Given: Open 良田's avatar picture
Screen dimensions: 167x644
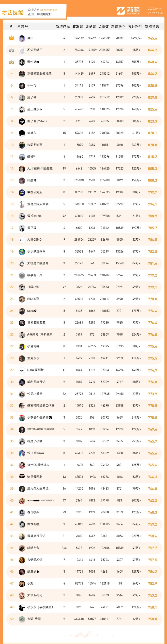Looking at the screenshot, I should [22, 38].
